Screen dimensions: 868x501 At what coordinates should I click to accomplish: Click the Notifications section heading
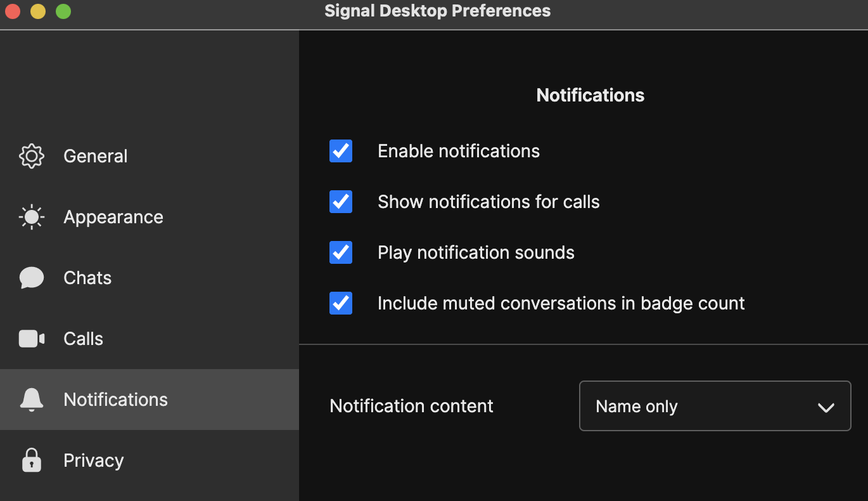pos(590,94)
